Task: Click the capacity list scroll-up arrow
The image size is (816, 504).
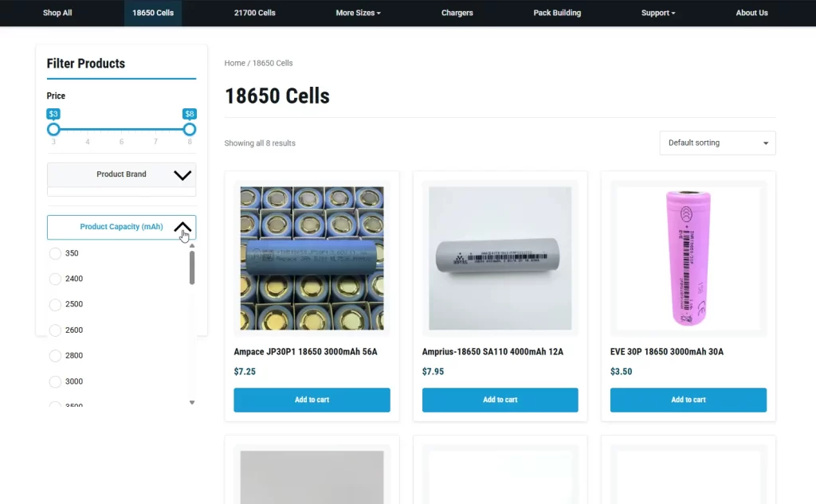Action: [192, 245]
